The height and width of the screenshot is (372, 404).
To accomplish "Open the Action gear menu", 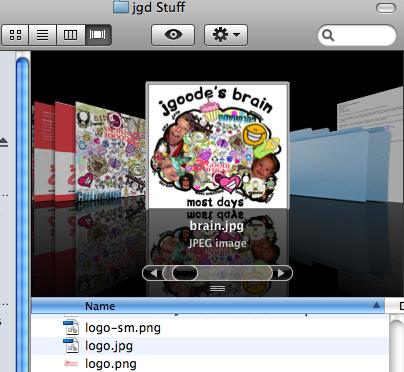I will (226, 35).
